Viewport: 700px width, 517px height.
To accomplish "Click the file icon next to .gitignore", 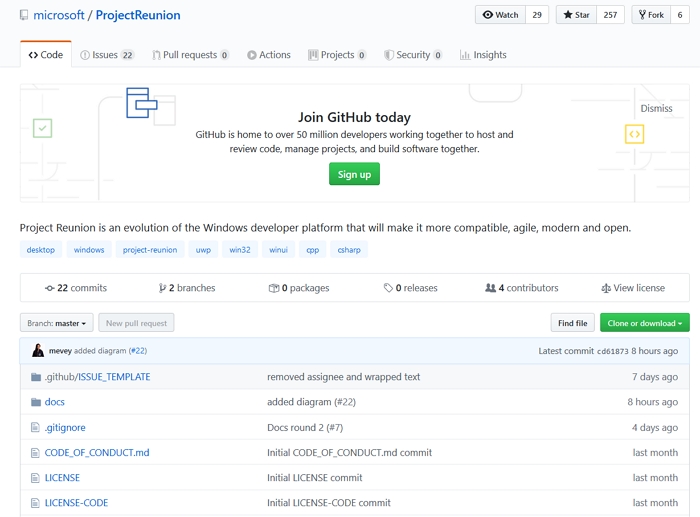I will pyautogui.click(x=36, y=428).
